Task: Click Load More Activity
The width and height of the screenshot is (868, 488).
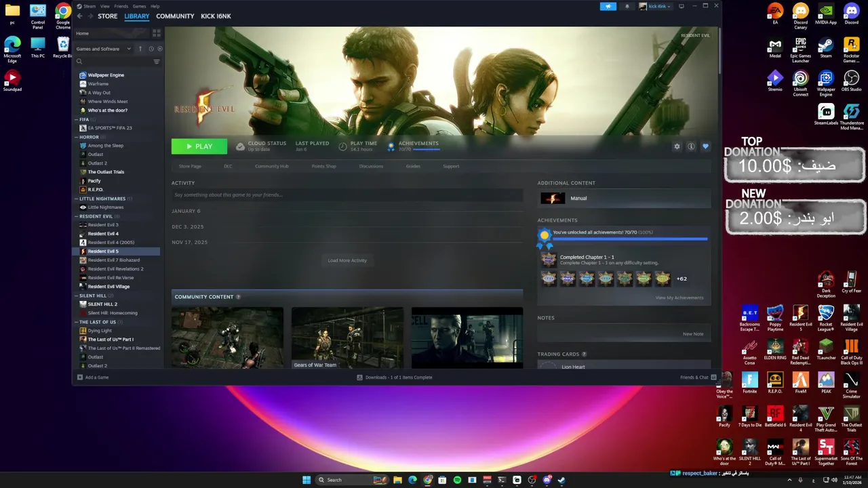Action: tap(347, 260)
